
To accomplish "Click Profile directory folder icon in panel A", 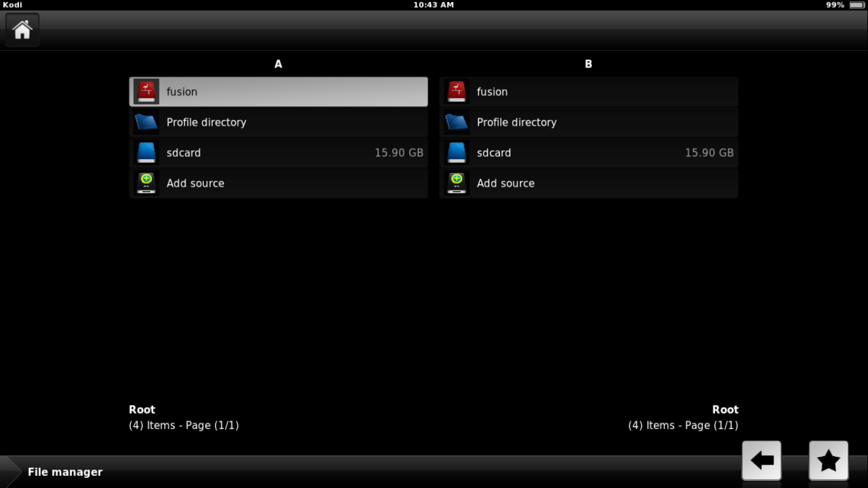I will pyautogui.click(x=146, y=122).
